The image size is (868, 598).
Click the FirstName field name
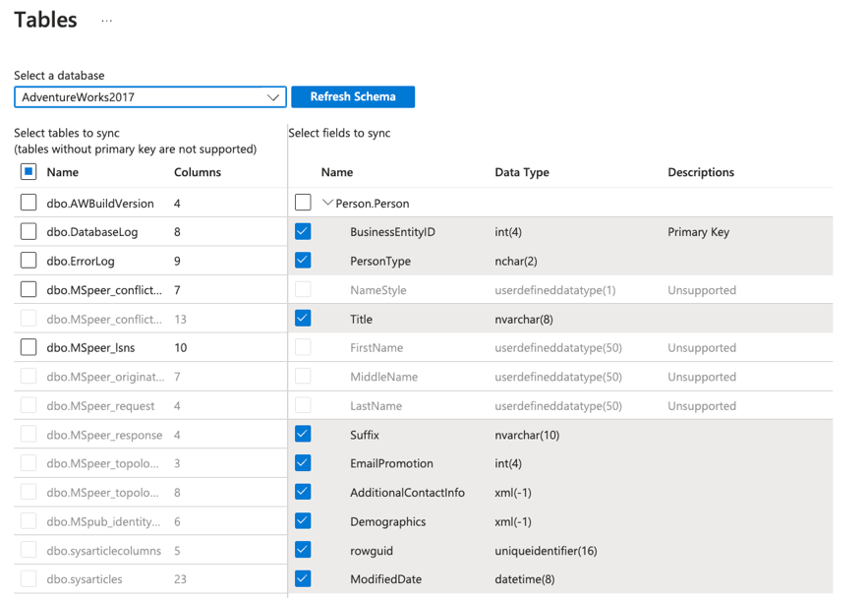[376, 348]
